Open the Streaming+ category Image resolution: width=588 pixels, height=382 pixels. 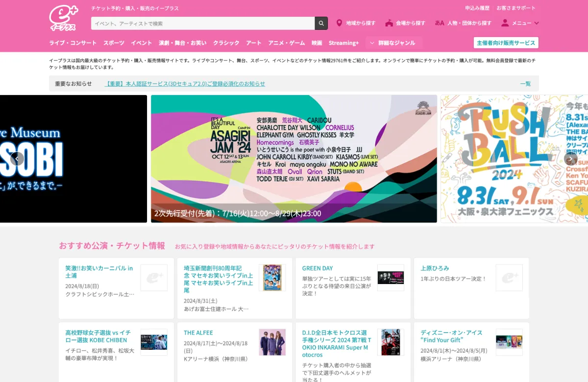[x=344, y=43]
